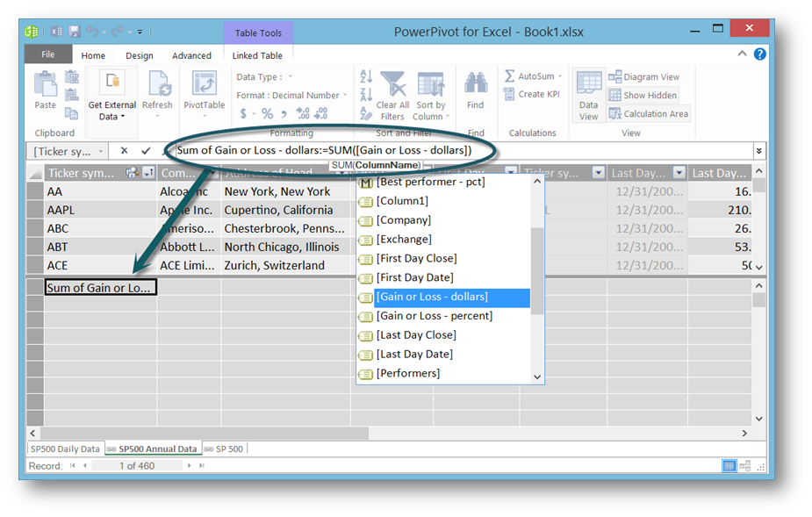The image size is (812, 517).
Task: Sort Z to A descending
Action: click(366, 94)
